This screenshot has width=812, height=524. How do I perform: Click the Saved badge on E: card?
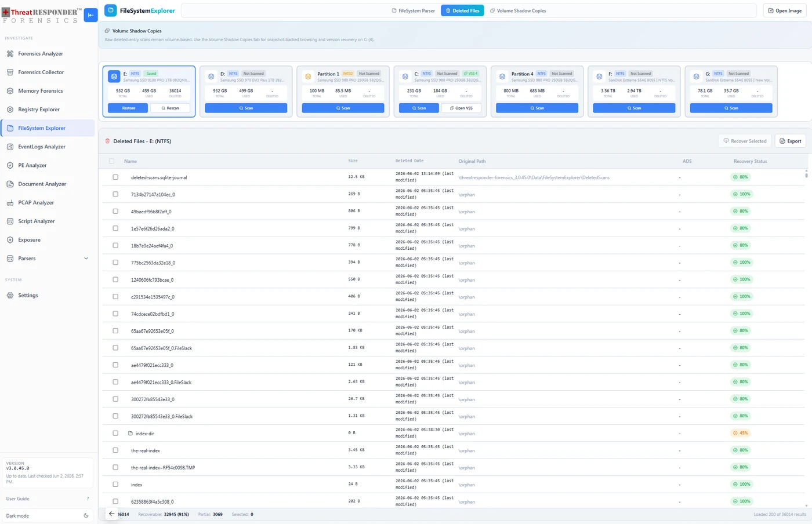[x=151, y=74]
